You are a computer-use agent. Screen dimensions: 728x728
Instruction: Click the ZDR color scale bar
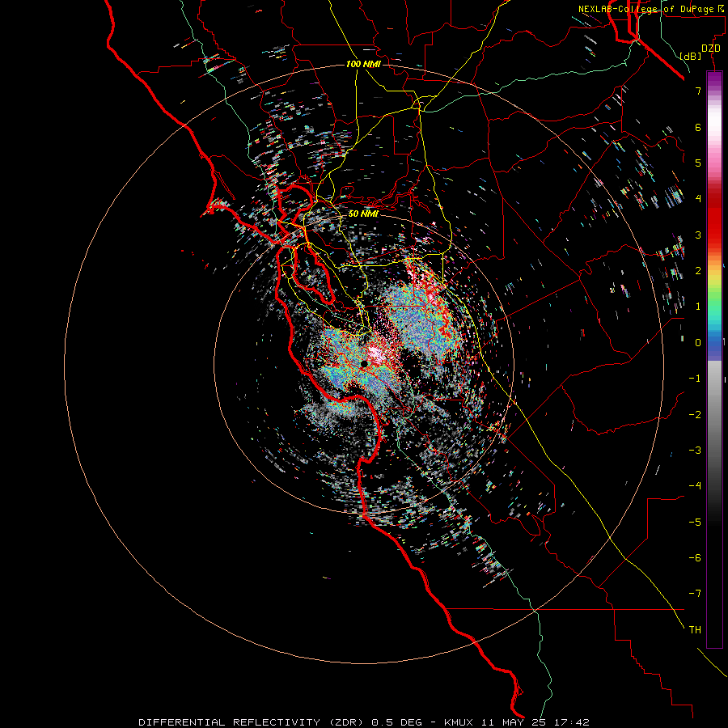pyautogui.click(x=714, y=359)
